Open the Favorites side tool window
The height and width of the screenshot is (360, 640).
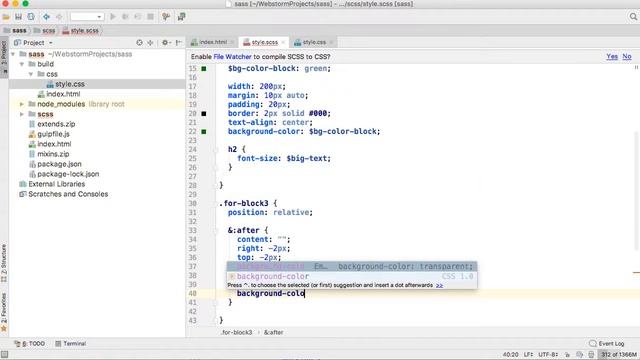pos(4,312)
